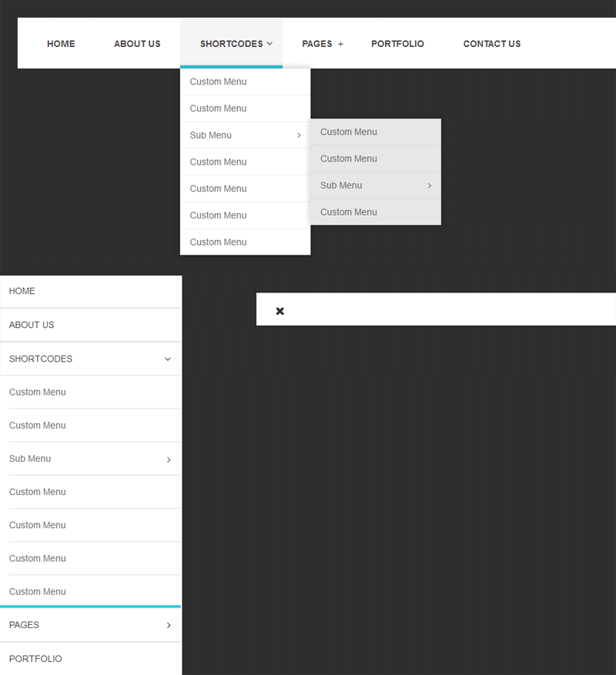Open HOME in the sidebar menu

coord(22,291)
